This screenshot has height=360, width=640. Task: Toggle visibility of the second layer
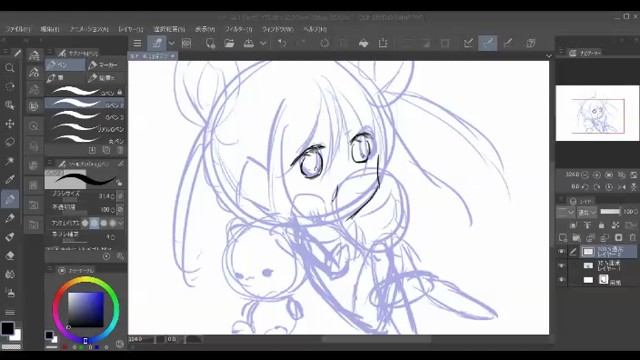click(562, 266)
